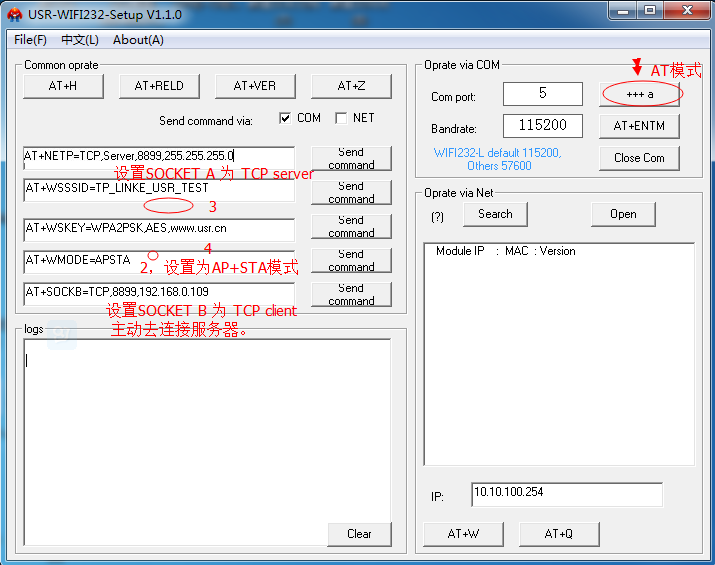Click the Com port input field
This screenshot has width=715, height=565.
542,94
